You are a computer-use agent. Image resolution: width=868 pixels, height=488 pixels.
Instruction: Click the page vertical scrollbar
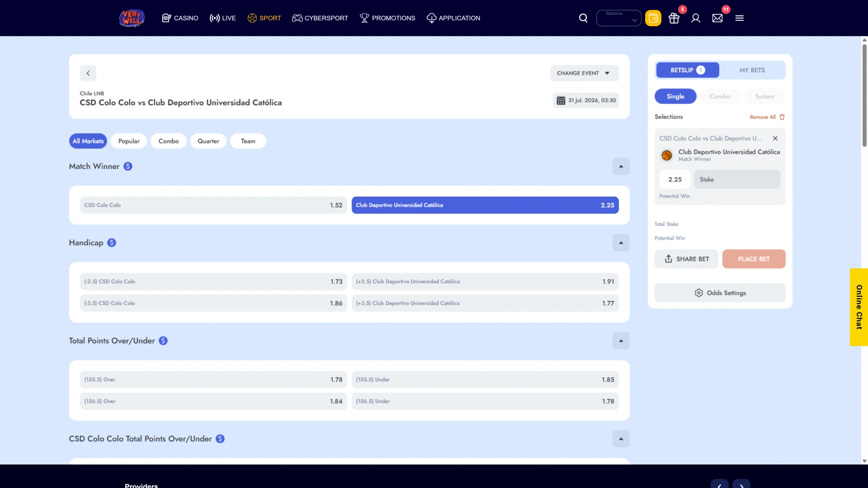coord(864,95)
